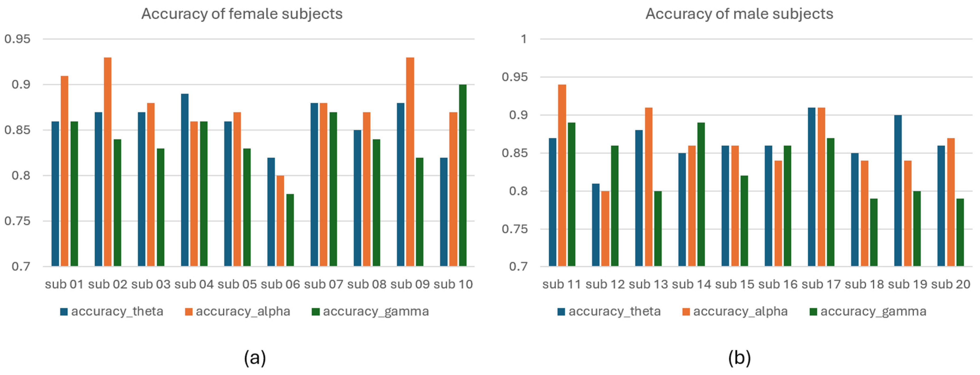Image resolution: width=980 pixels, height=375 pixels.
Task: Click the (b) subfigure caption label
Action: (x=739, y=358)
